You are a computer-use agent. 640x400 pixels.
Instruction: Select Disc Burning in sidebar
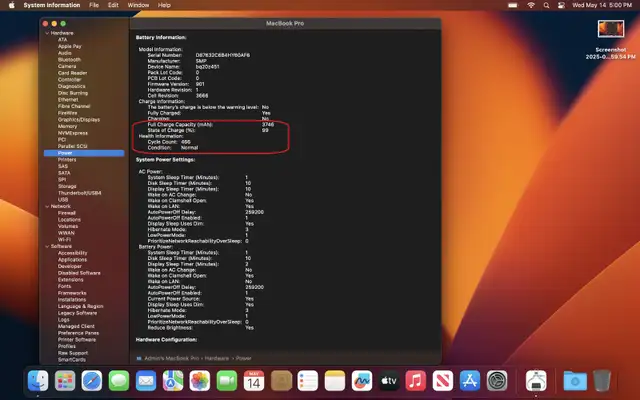73,93
